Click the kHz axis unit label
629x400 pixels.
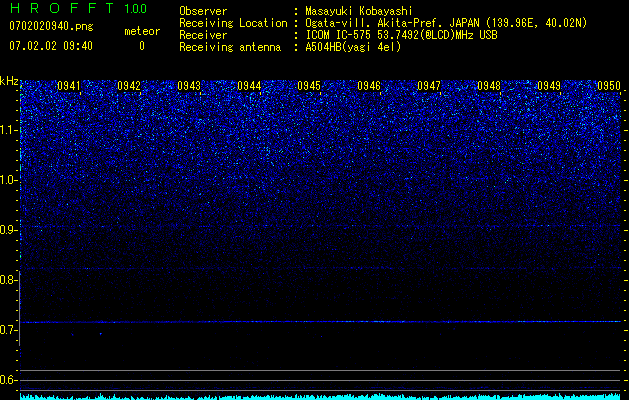coord(9,81)
